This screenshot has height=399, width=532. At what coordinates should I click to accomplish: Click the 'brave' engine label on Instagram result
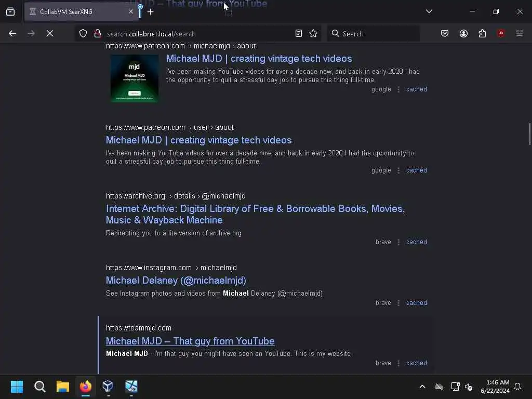(x=383, y=303)
